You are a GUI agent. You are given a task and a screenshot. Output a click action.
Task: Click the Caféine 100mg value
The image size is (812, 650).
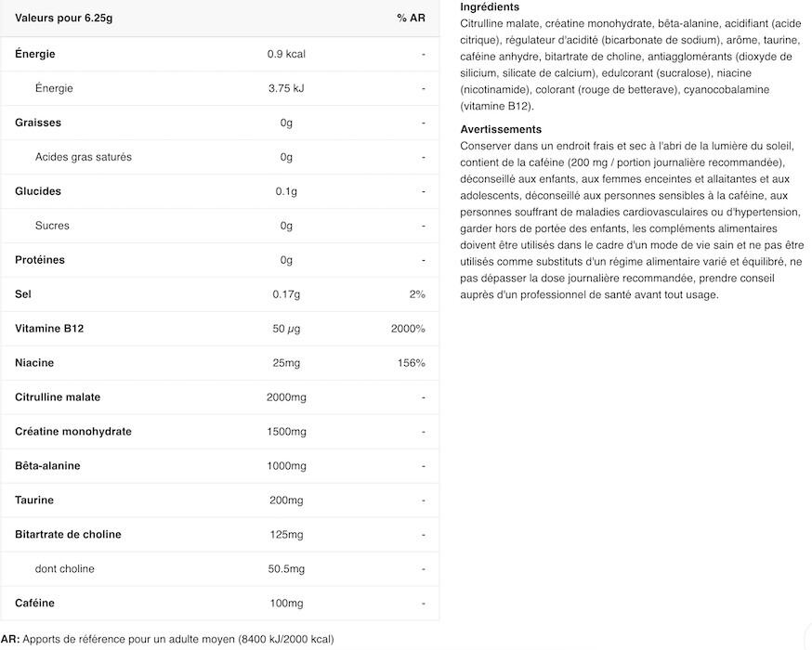click(286, 604)
